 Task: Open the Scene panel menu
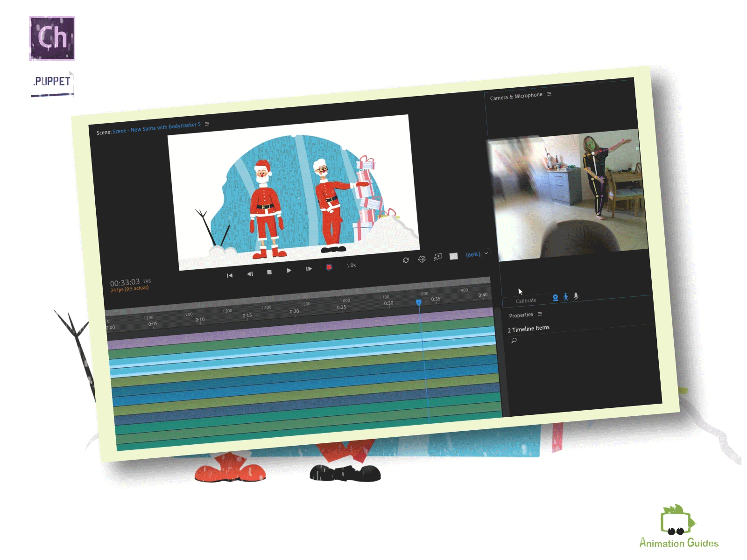pyautogui.click(x=207, y=124)
